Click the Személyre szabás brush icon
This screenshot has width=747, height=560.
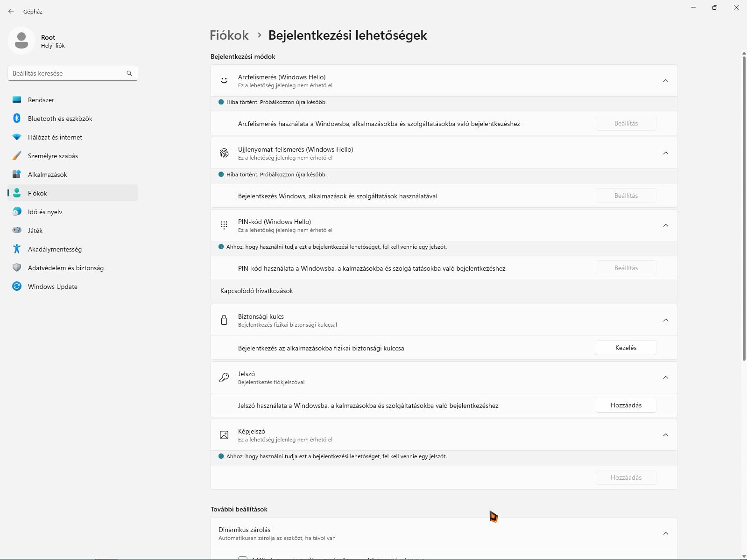pyautogui.click(x=17, y=156)
